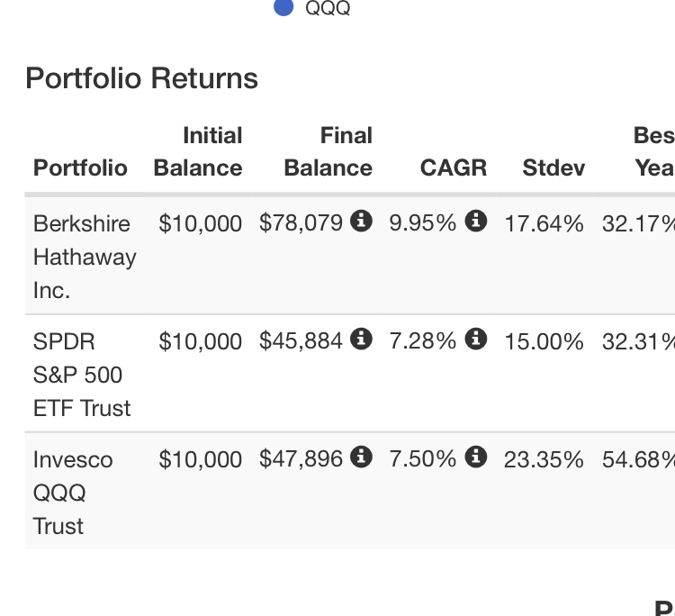The height and width of the screenshot is (616, 675).
Task: Click info icon beside $78,079 final balance
Action: tap(361, 222)
